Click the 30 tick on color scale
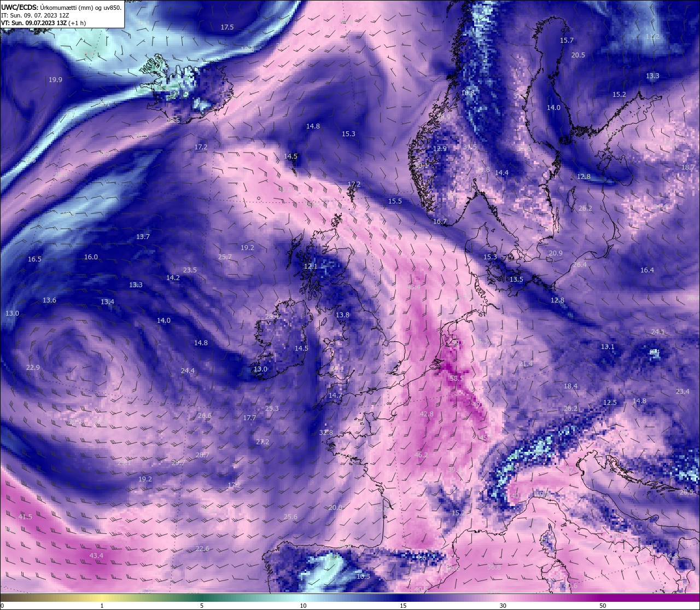This screenshot has height=610, width=700. (503, 606)
